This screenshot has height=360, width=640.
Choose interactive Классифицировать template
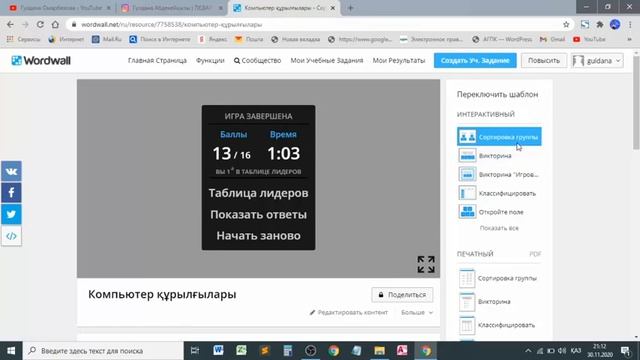click(x=499, y=193)
